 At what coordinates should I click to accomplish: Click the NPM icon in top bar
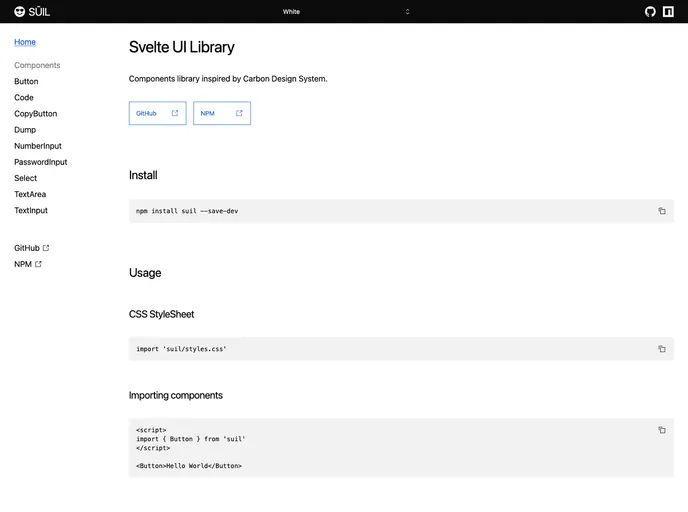(668, 12)
